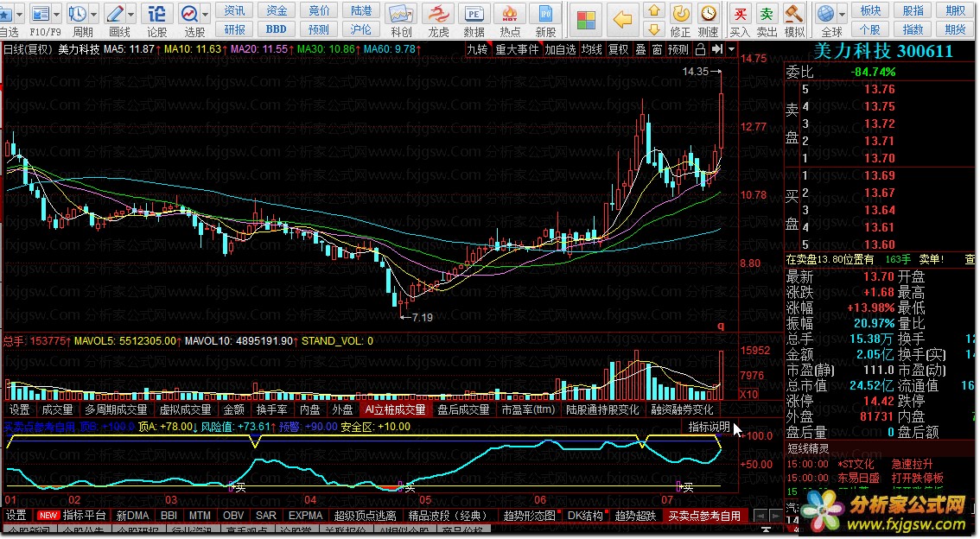Viewport: 980px width, 539px height.
Task: Select the 画线 drawing pencil tool
Action: (115, 13)
